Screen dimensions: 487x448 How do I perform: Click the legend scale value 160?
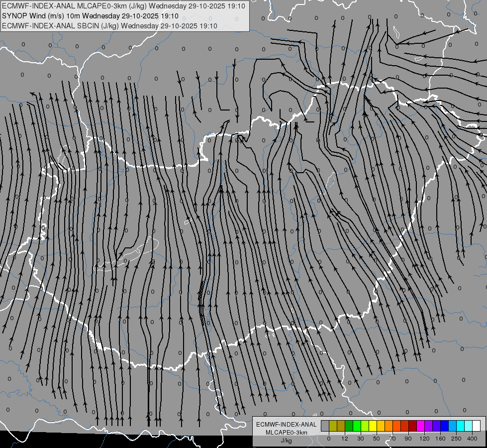[440, 439]
